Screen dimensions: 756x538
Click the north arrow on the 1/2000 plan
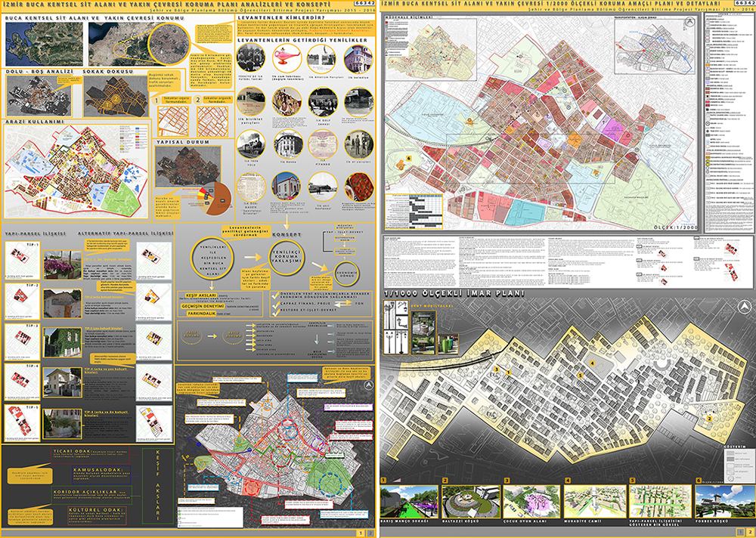tap(689, 21)
